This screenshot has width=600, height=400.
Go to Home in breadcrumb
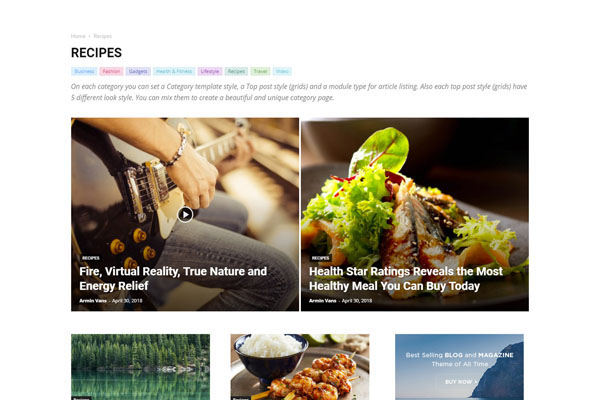(78, 36)
